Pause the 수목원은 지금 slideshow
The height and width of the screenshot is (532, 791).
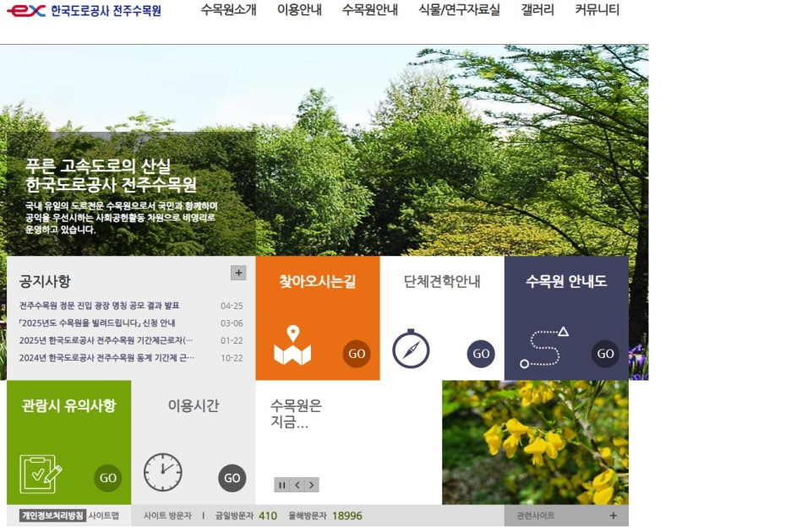tap(281, 485)
